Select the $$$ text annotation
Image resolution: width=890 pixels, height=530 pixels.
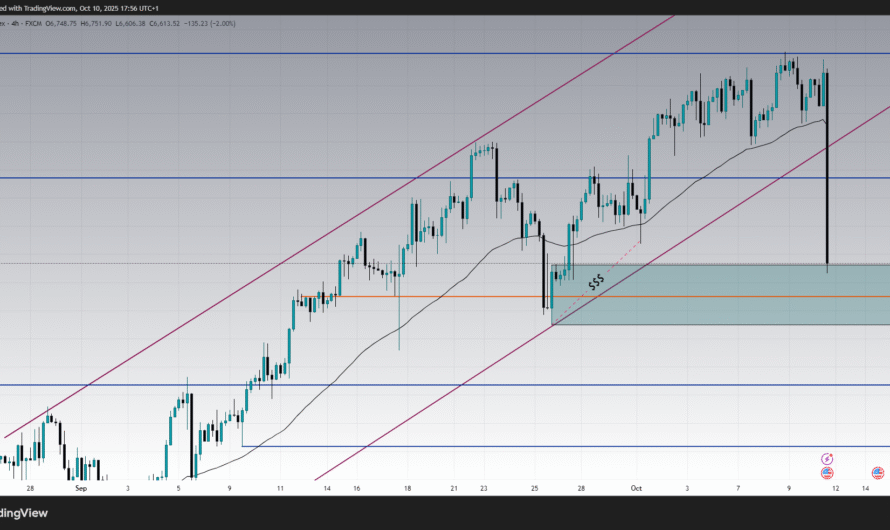pos(596,282)
